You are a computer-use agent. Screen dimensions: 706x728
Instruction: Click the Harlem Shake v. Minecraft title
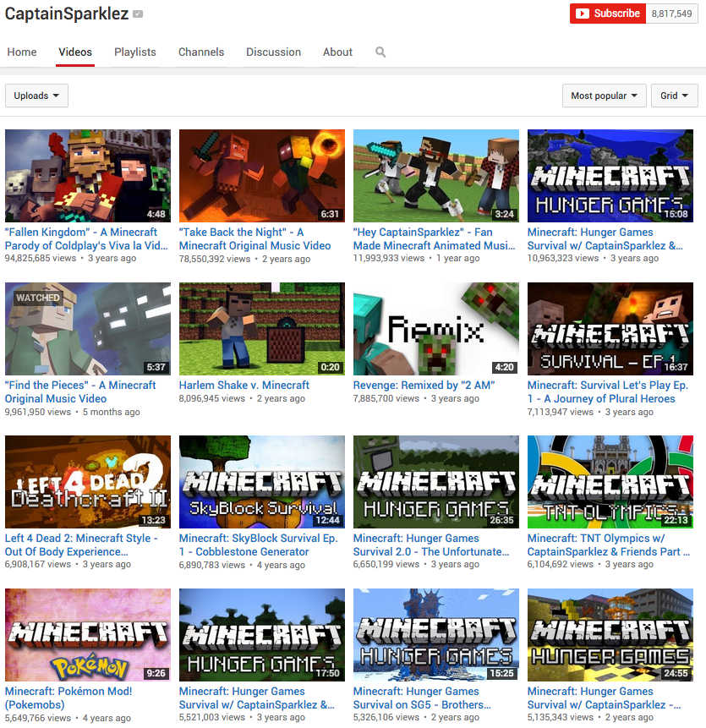tap(244, 386)
